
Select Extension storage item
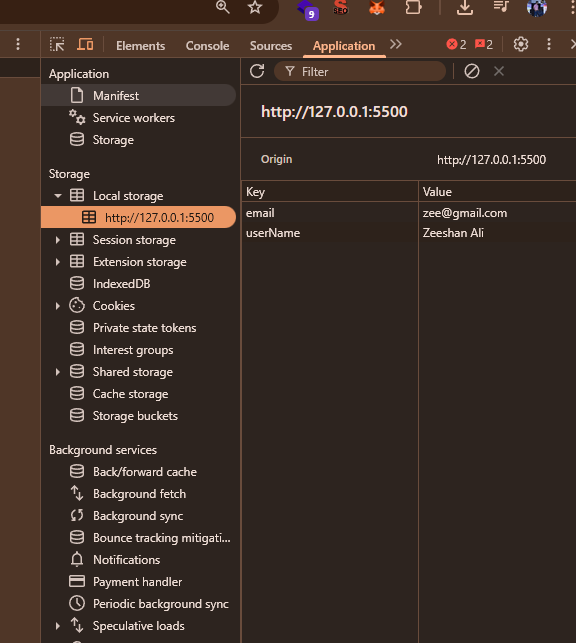coord(139,262)
